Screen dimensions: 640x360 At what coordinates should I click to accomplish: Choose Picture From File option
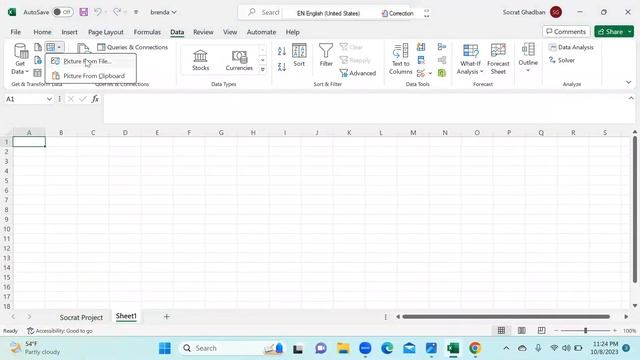point(91,61)
